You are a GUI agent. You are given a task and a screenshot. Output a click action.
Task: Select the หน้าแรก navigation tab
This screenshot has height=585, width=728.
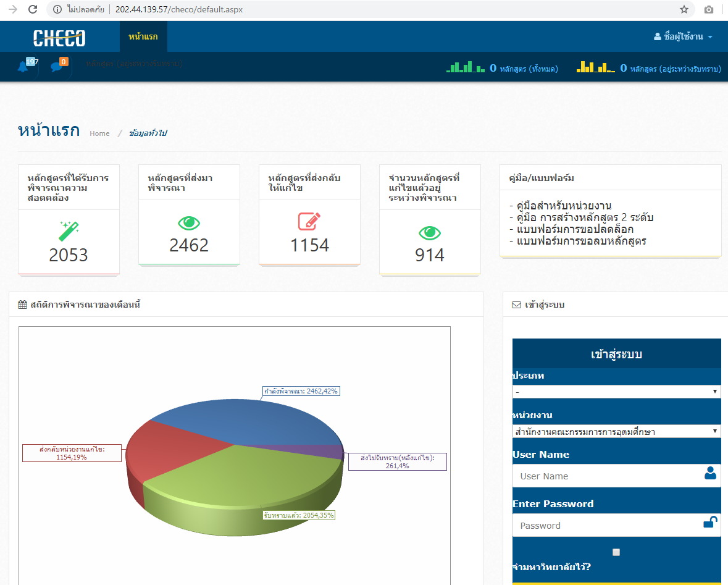143,37
